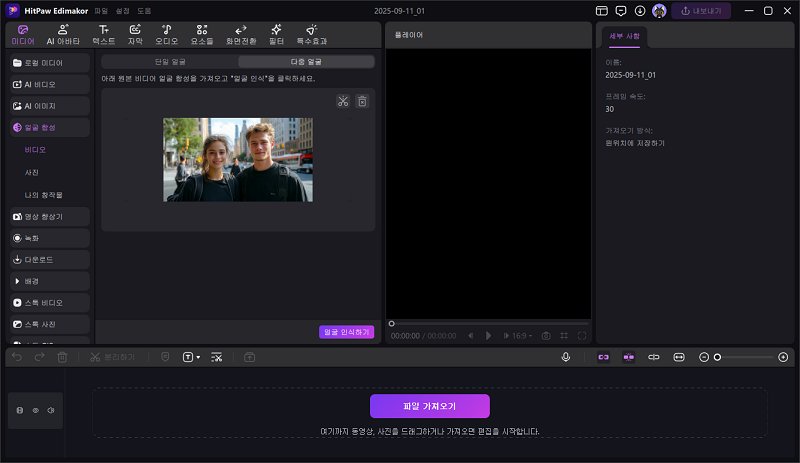Open the layout switcher icon in title bar
The height and width of the screenshot is (463, 800).
coord(602,11)
